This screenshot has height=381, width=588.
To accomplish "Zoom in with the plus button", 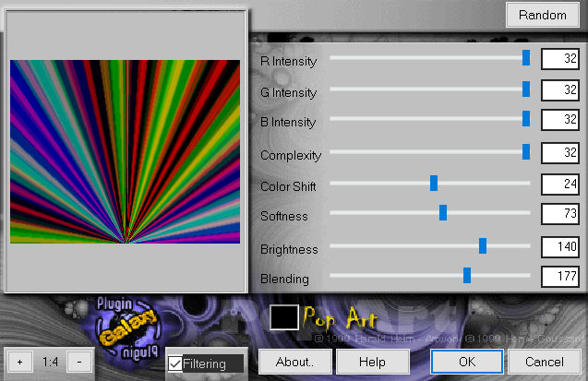I will click(20, 362).
